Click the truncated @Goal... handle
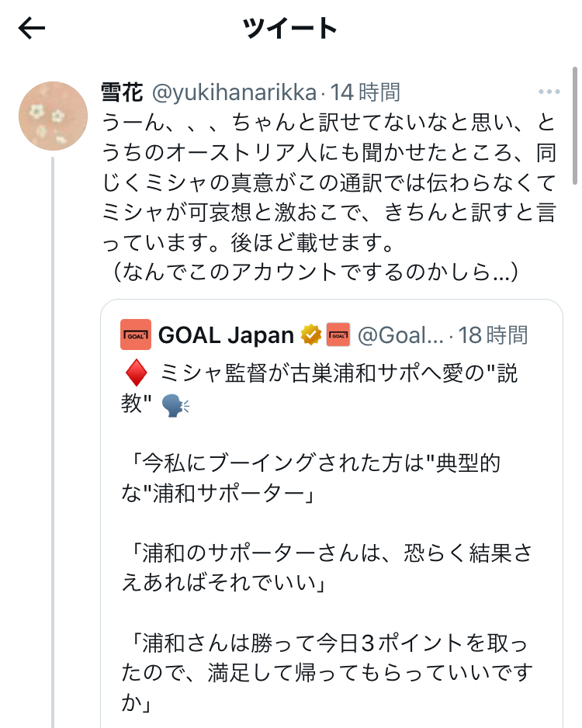Viewport: 582px width, 728px height. pos(400,335)
